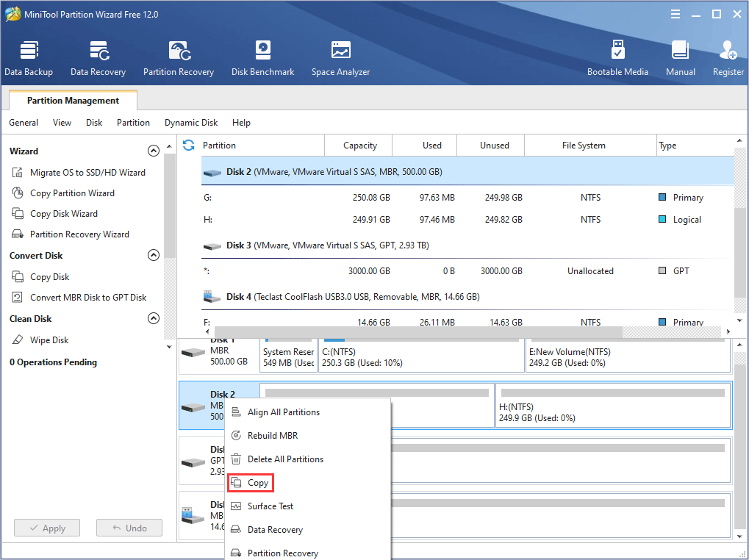This screenshot has width=749, height=560.
Task: Click the Disk 2 drive icon in the disk map
Action: coord(193,408)
